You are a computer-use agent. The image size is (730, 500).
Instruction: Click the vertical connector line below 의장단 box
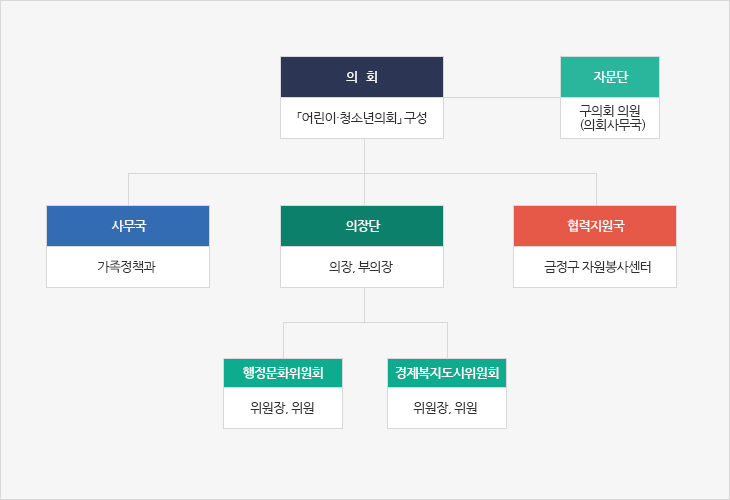364,305
